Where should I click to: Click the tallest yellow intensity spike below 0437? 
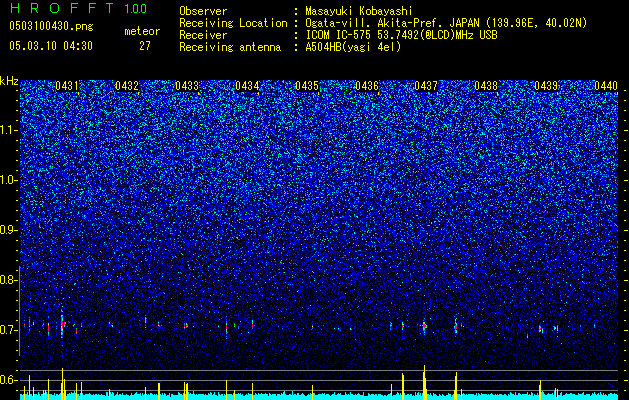[x=424, y=382]
